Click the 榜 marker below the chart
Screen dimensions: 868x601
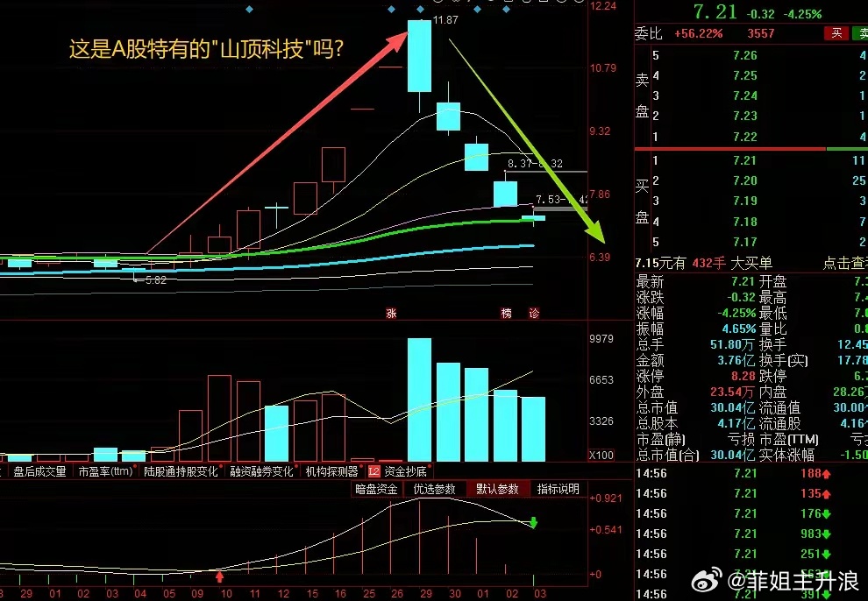coord(507,314)
